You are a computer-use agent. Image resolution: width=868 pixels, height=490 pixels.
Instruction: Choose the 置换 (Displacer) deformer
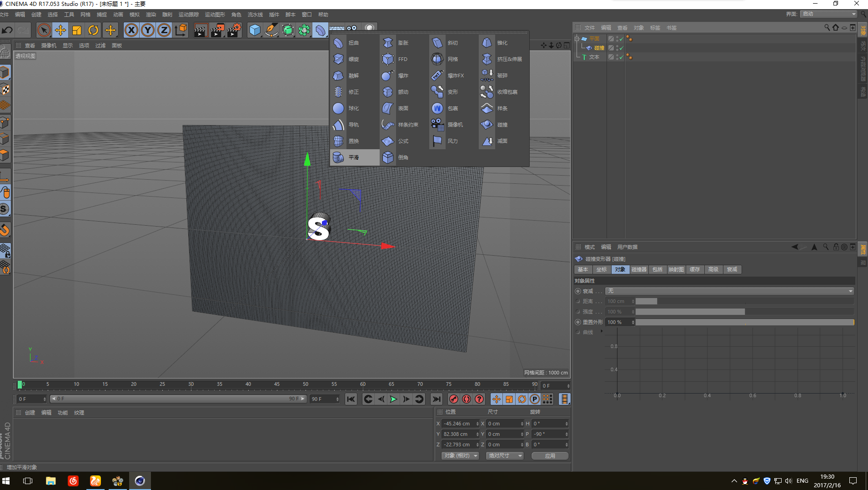tap(338, 141)
